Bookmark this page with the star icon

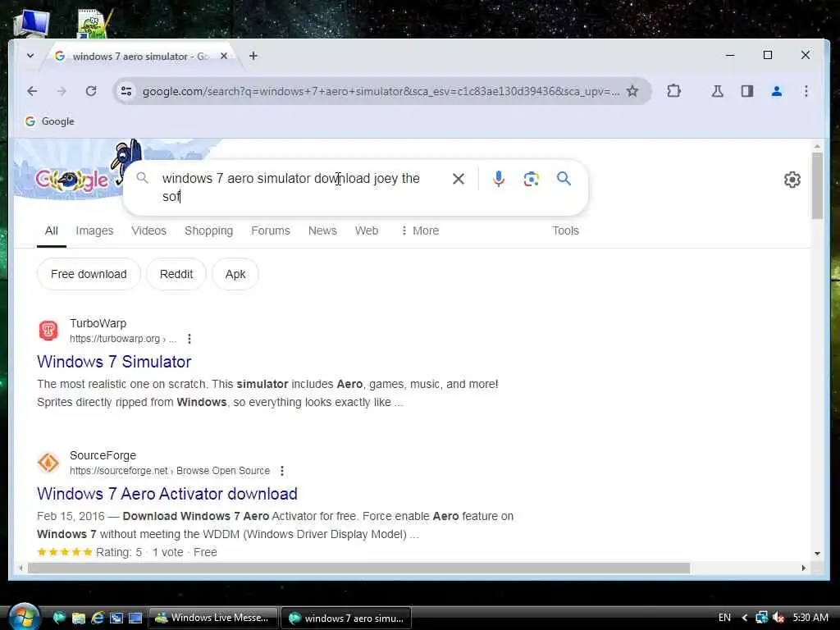coord(632,91)
